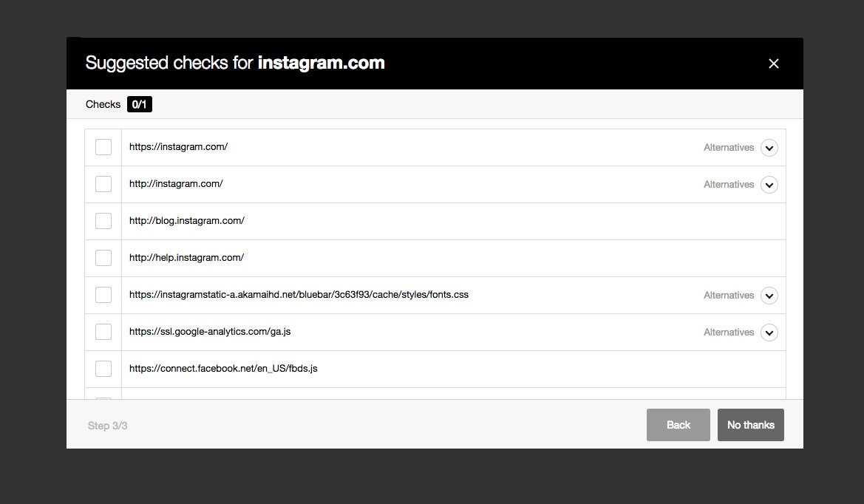Close the Suggested checks dialog
The height and width of the screenshot is (504, 864).
pyautogui.click(x=773, y=64)
